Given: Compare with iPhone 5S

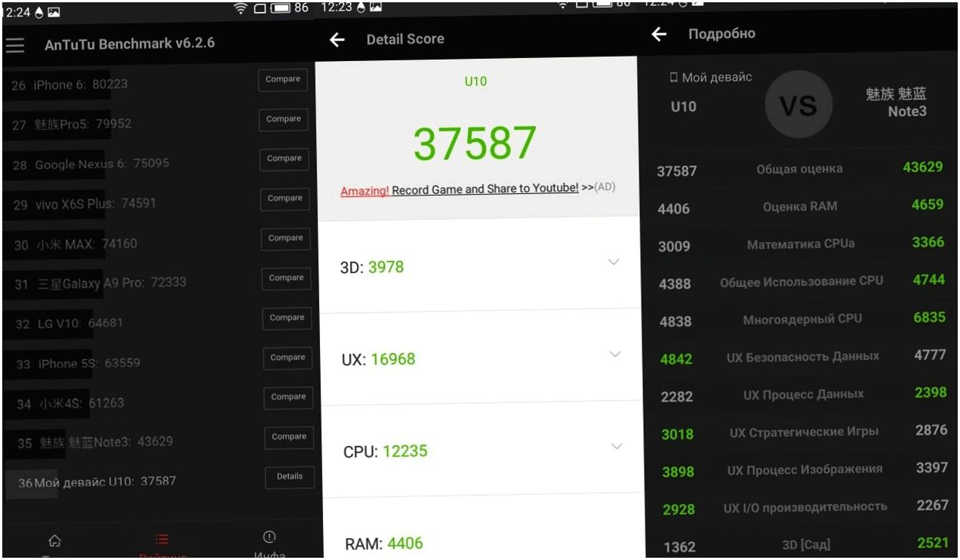Looking at the screenshot, I should point(288,358).
